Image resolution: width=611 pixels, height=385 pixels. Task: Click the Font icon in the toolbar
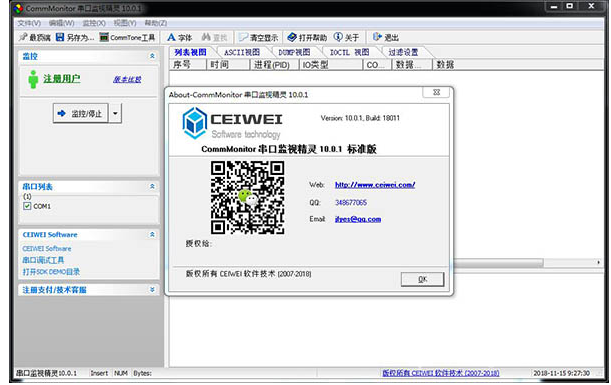[171, 37]
